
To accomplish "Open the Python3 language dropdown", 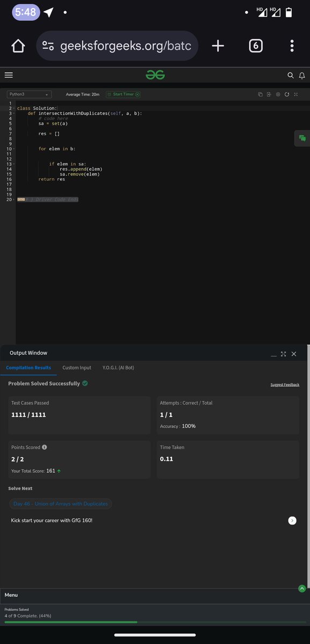I will point(29,94).
